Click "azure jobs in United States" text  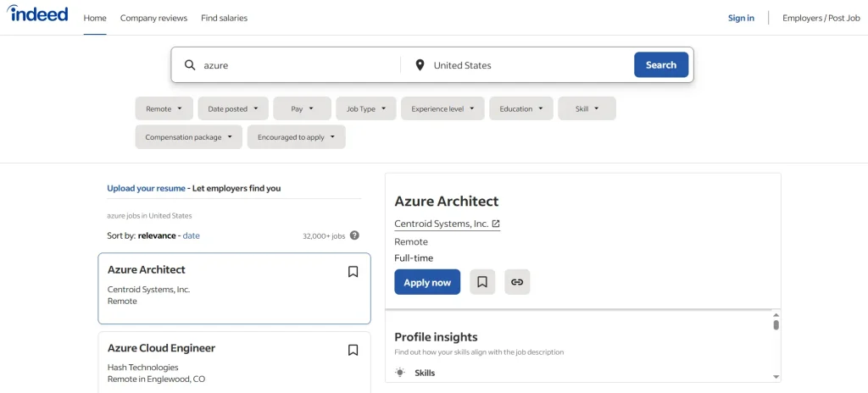(149, 216)
